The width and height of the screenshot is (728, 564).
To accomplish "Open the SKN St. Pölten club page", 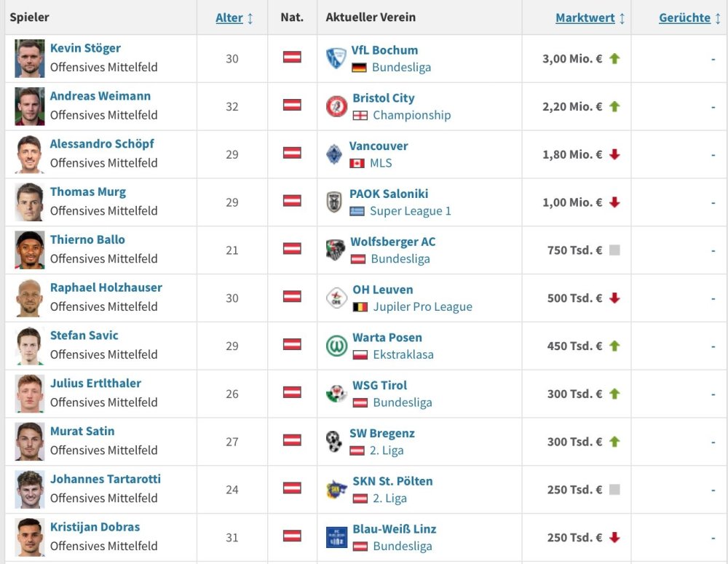I will [392, 481].
